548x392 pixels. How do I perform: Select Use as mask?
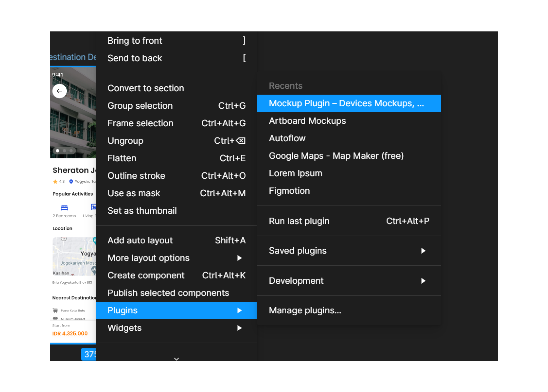pyautogui.click(x=177, y=193)
